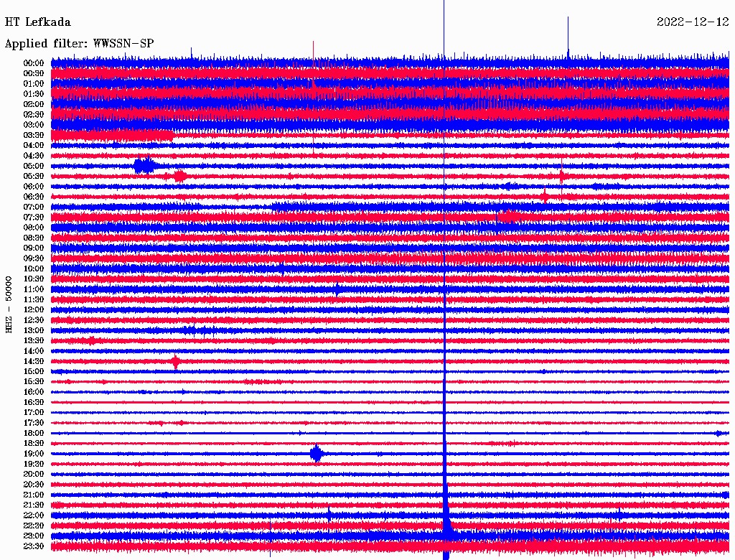Click the 11:00 time label
This screenshot has height=560, width=735.
tap(34, 289)
